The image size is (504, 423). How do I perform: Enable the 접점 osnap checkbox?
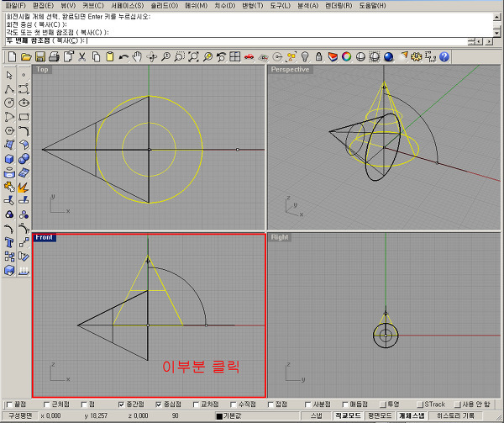point(270,404)
